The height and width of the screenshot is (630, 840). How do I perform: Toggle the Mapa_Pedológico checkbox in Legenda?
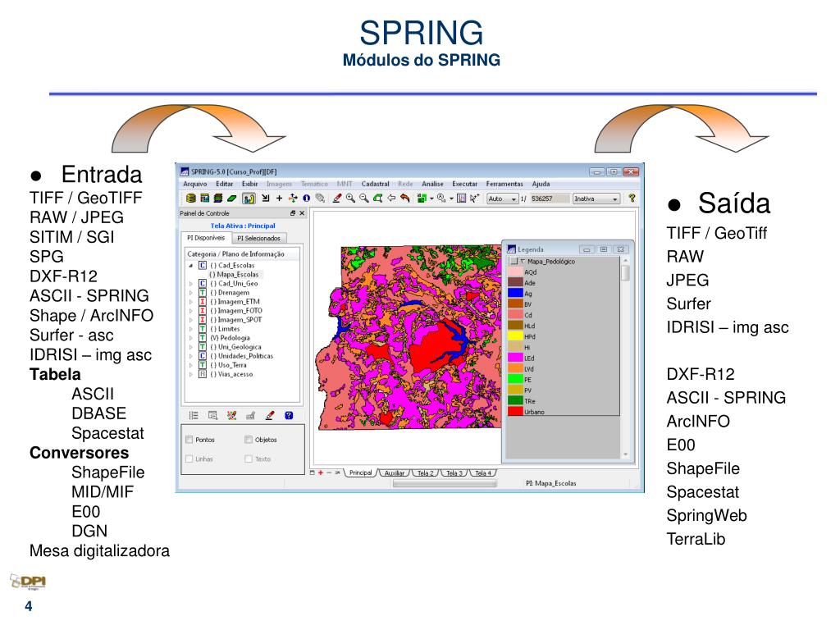(x=514, y=262)
